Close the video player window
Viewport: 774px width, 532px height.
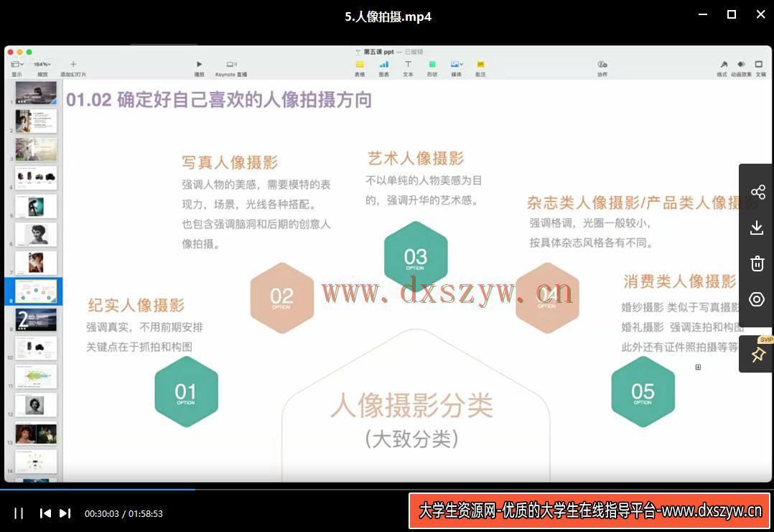pos(760,15)
